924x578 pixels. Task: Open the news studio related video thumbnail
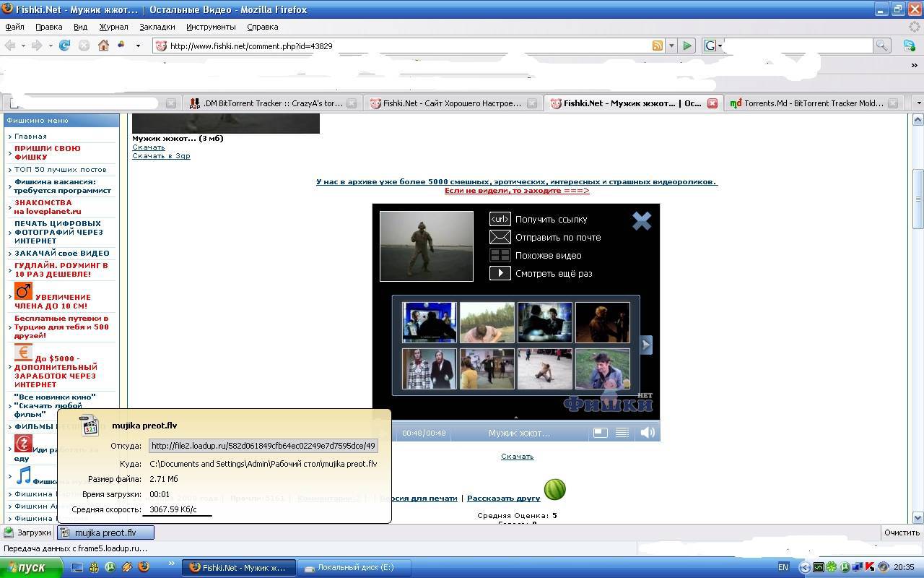430,322
